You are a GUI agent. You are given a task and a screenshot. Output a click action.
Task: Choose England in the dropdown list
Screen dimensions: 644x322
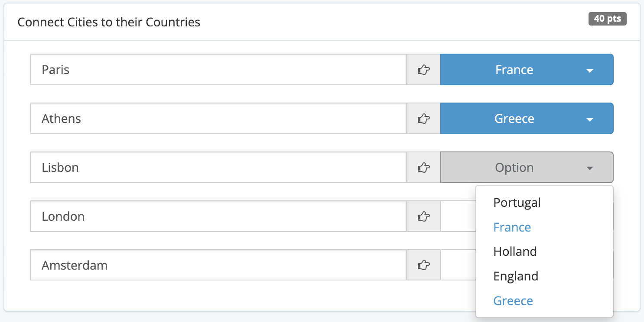[x=516, y=276]
